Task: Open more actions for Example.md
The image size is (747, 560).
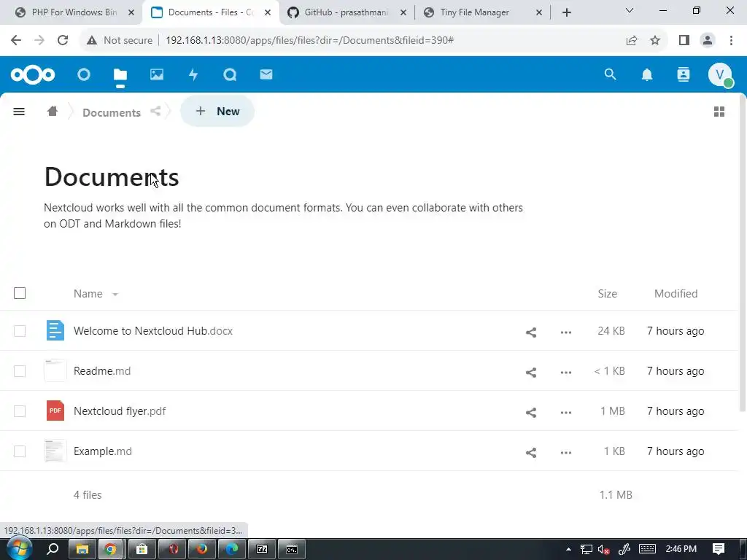Action: click(565, 452)
